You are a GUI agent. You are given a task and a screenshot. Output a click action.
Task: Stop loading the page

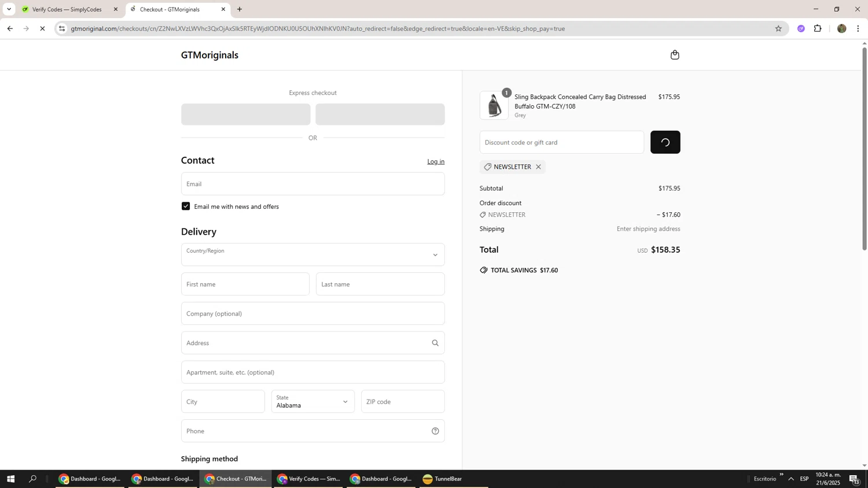click(x=42, y=28)
